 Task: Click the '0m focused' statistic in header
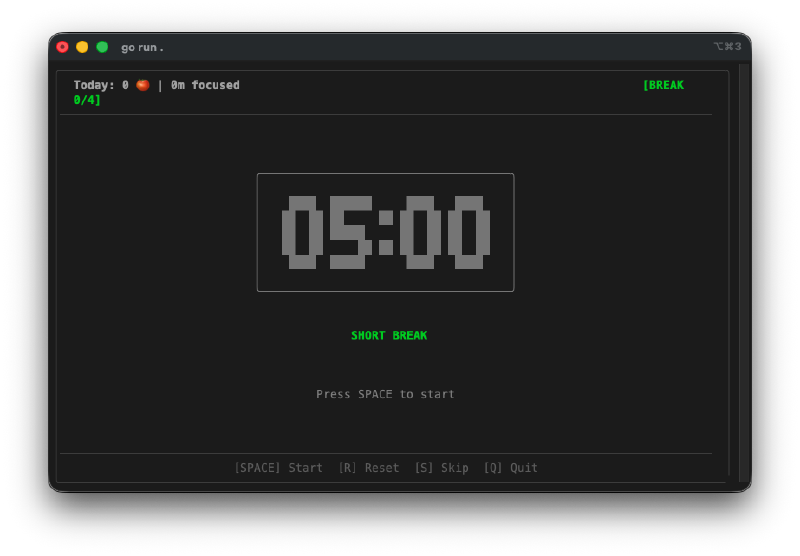tap(205, 85)
